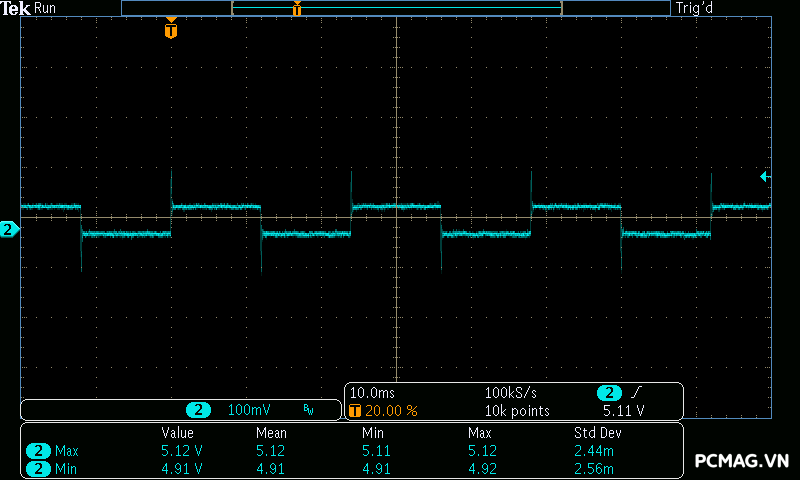Click the channel 2 badge for Max measurement
Screen dimensions: 800x480
coord(38,451)
